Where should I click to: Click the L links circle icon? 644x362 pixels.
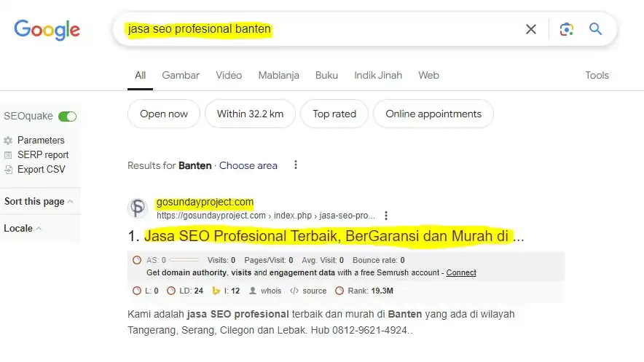[x=137, y=291]
